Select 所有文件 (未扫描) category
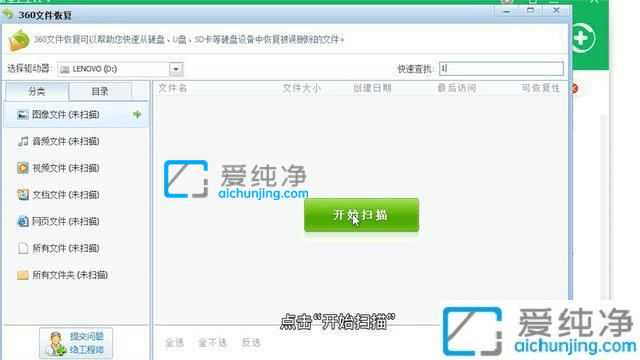 coord(77,248)
